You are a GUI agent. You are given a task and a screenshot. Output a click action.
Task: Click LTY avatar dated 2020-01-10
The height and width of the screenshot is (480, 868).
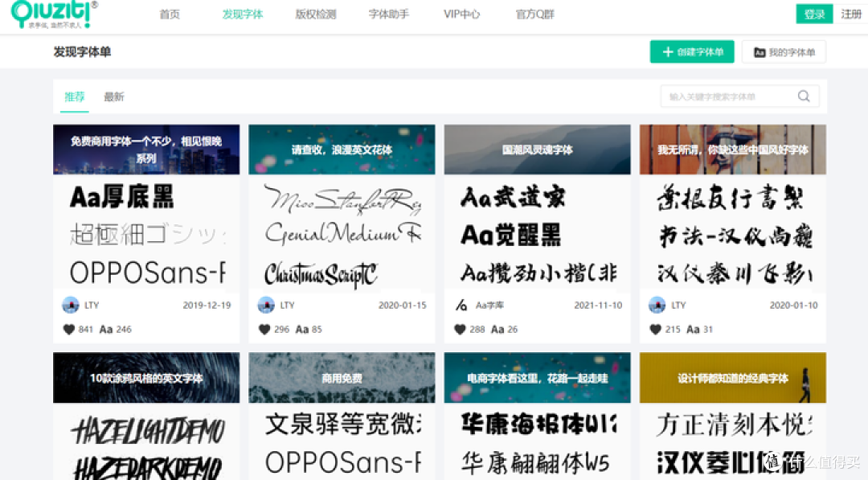coord(657,305)
